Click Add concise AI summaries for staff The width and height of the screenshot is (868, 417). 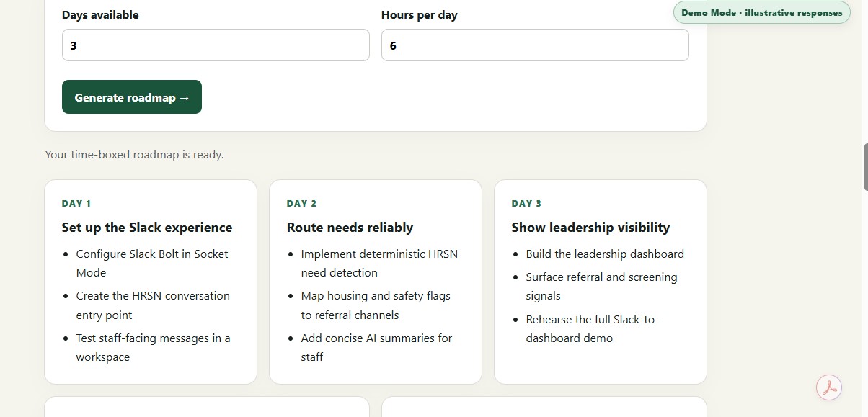(377, 347)
